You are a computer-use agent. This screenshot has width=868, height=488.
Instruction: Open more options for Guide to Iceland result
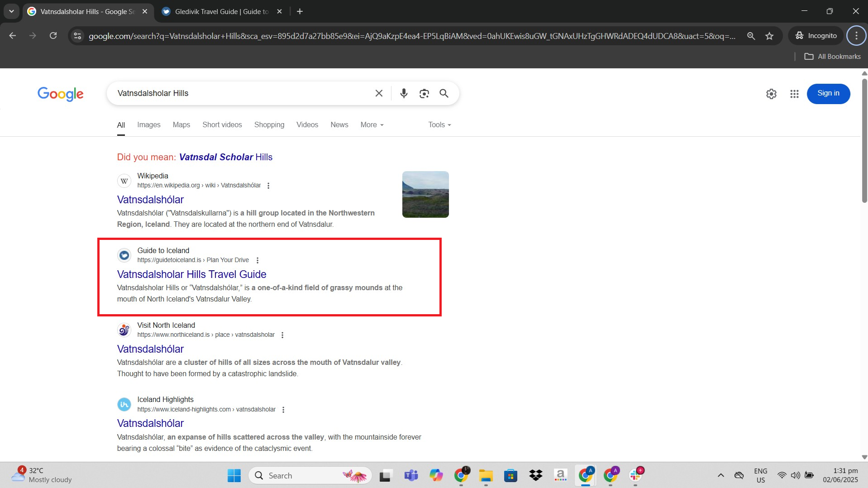[258, 260]
